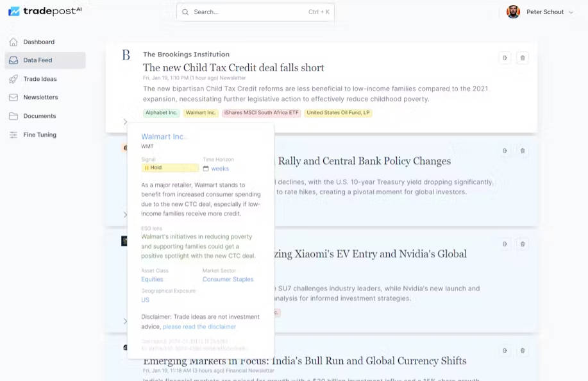This screenshot has width=588, height=381.
Task: Click the Consumer Staples market sector link
Action: [228, 279]
